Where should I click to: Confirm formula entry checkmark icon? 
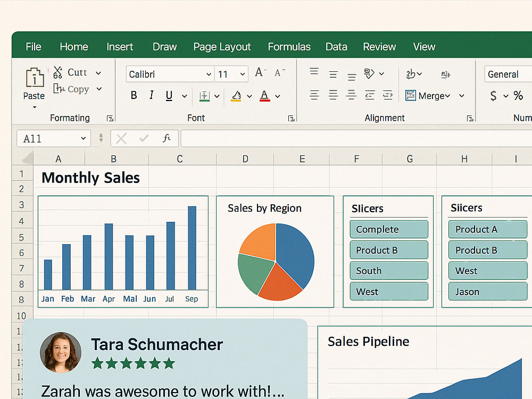[144, 138]
